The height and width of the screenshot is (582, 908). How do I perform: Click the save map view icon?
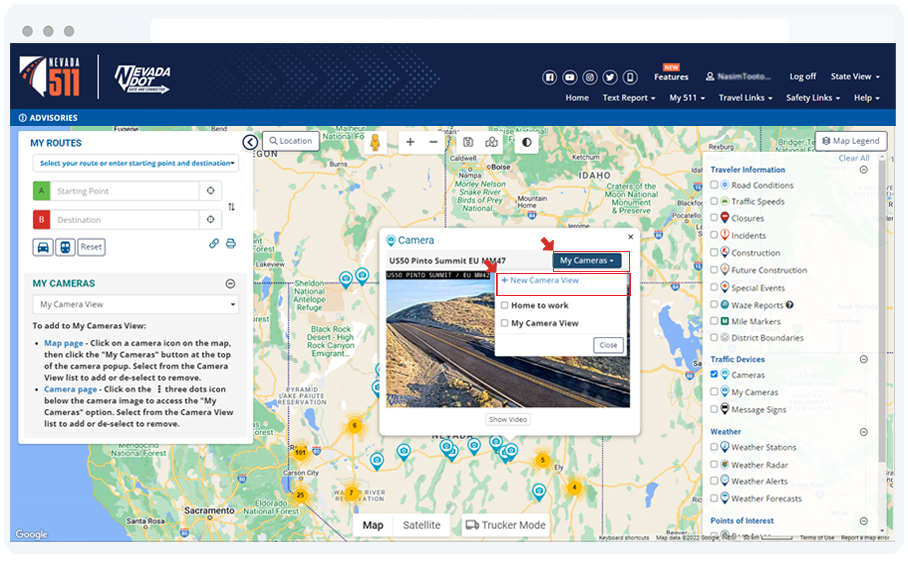click(468, 142)
